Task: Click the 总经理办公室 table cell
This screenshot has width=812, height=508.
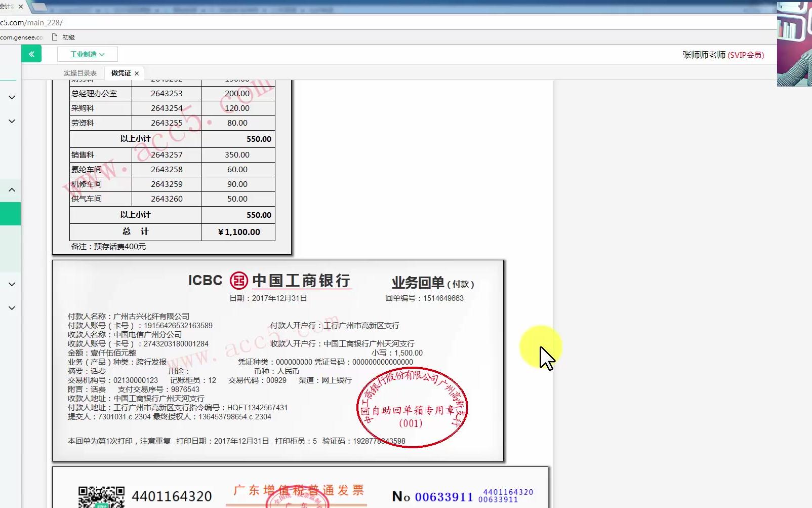Action: point(101,93)
